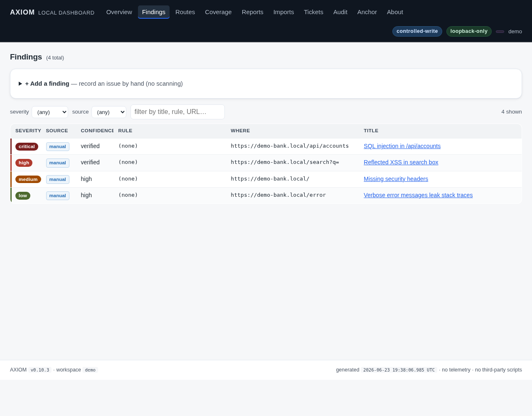This screenshot has height=416, width=532.
Task: Click the Title column header
Action: pyautogui.click(x=371, y=131)
